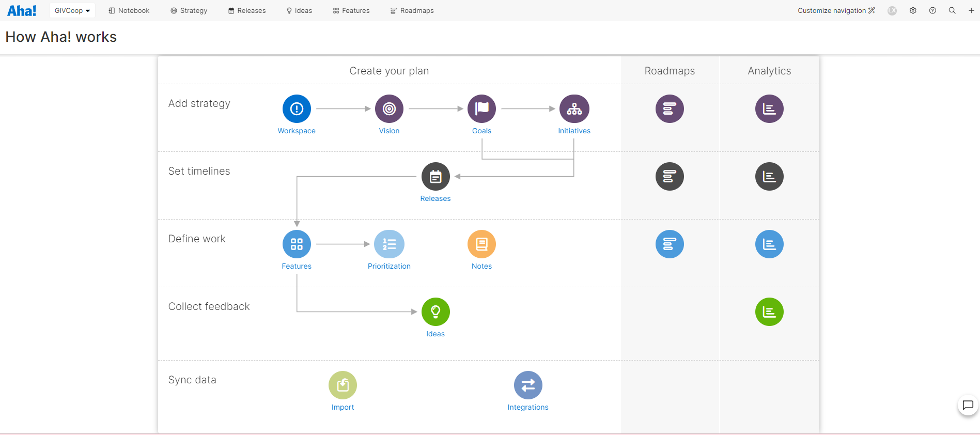Click the 'Define work' row label
Screen dimensions: 980x435
(x=197, y=239)
